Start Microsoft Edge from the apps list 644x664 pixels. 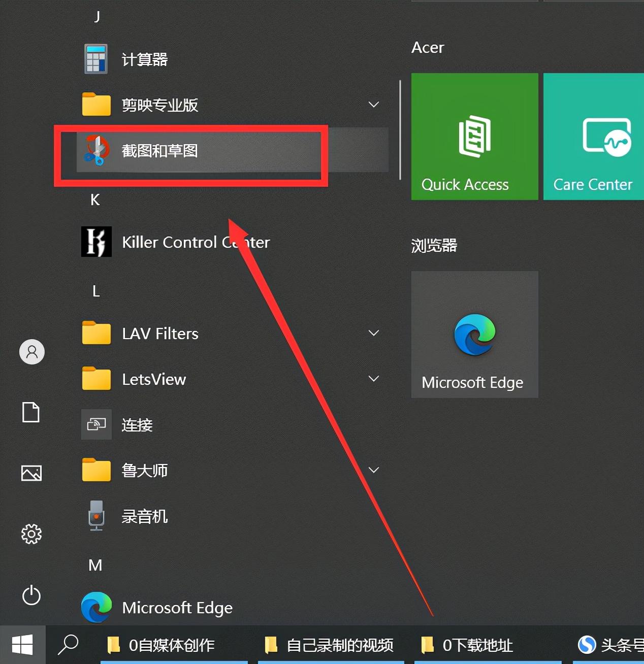pyautogui.click(x=177, y=608)
